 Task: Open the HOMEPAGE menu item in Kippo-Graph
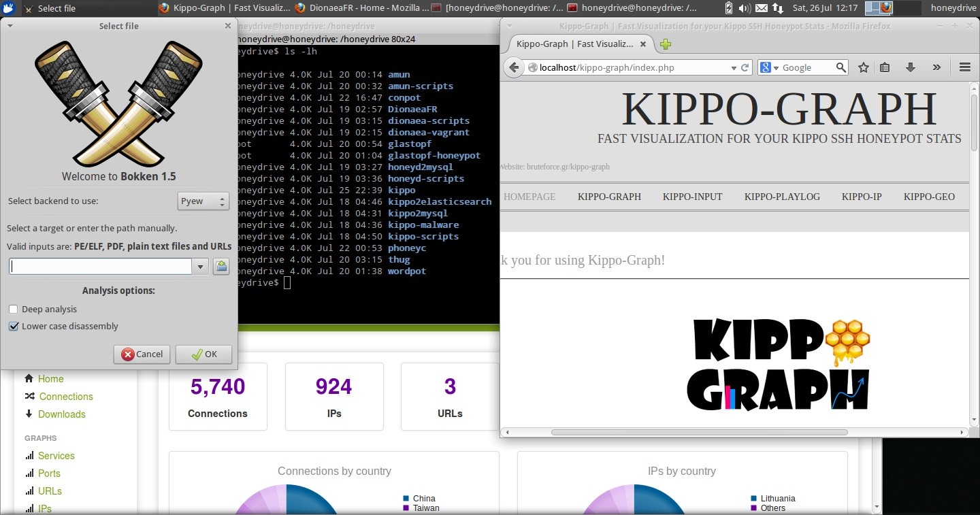[x=529, y=197]
